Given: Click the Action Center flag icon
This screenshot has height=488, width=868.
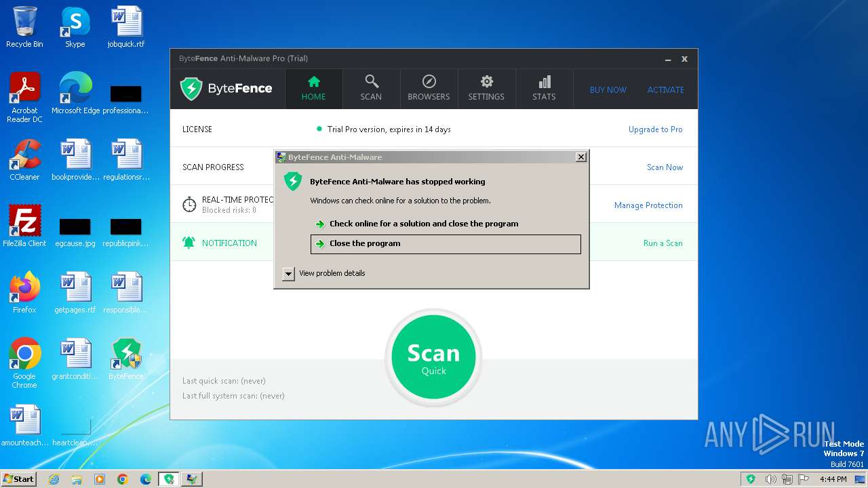Looking at the screenshot, I should coord(804,479).
